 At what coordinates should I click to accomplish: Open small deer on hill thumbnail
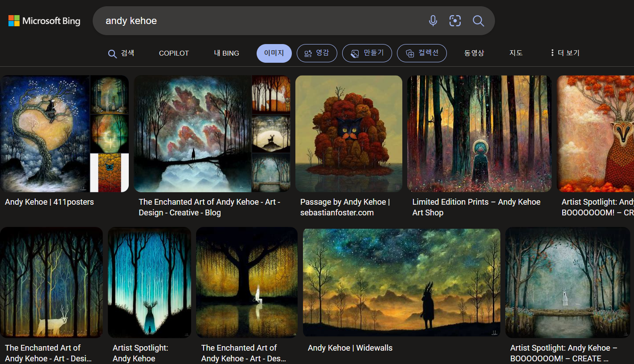click(271, 133)
